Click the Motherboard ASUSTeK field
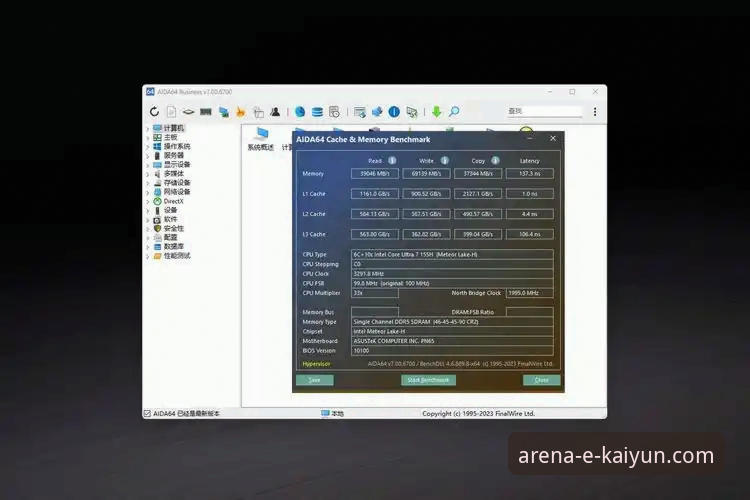750x500 pixels. [452, 341]
